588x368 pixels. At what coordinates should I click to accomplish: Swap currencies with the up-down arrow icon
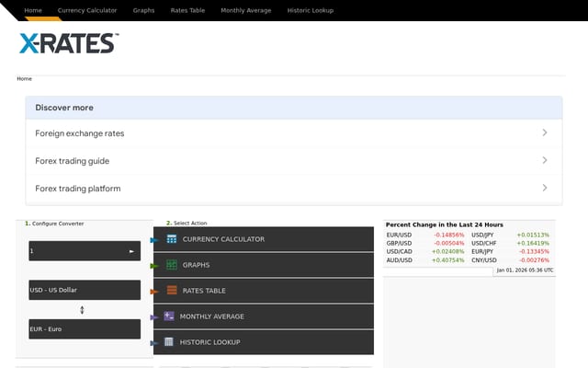[x=82, y=310]
